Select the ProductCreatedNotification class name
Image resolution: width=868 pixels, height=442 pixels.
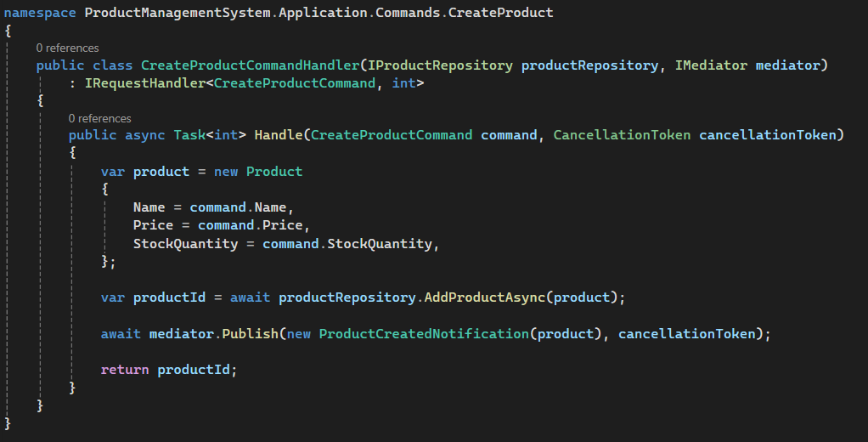click(x=424, y=334)
